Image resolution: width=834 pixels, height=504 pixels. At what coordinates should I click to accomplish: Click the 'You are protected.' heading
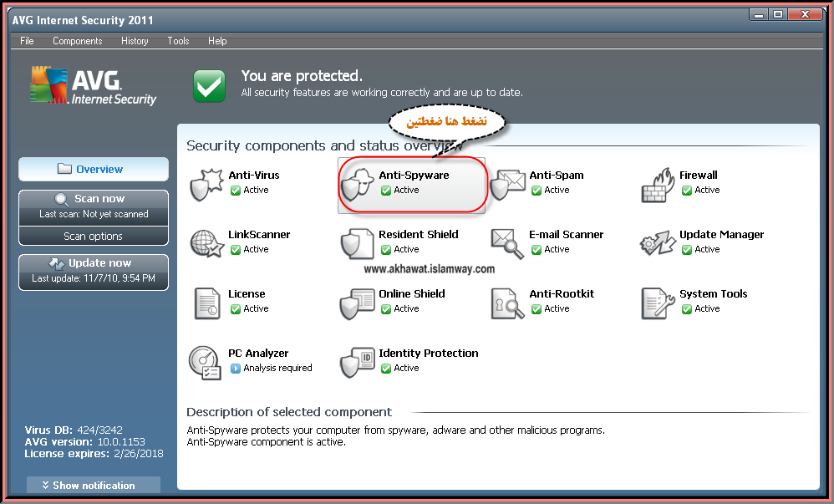302,76
